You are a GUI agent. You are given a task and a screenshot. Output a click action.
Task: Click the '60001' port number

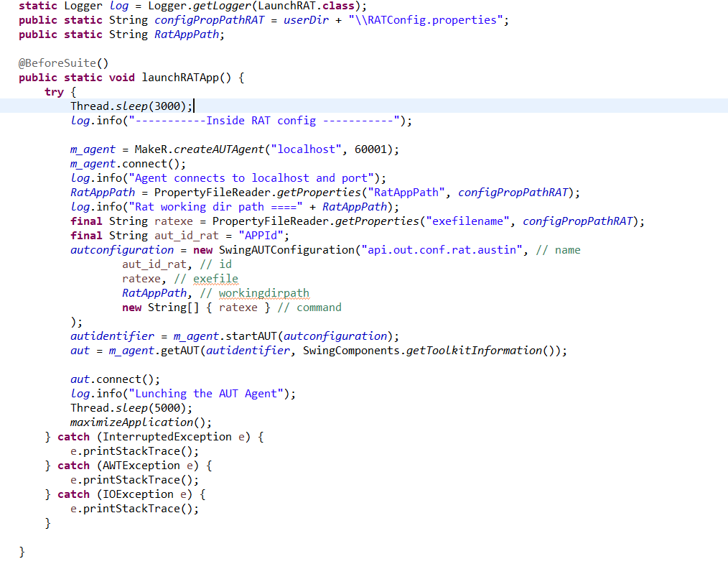[x=370, y=149]
